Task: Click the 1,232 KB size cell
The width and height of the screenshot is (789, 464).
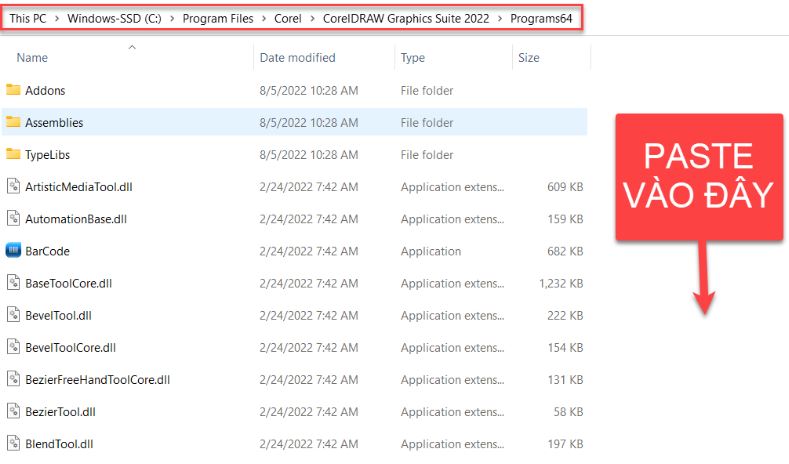Action: tap(561, 283)
